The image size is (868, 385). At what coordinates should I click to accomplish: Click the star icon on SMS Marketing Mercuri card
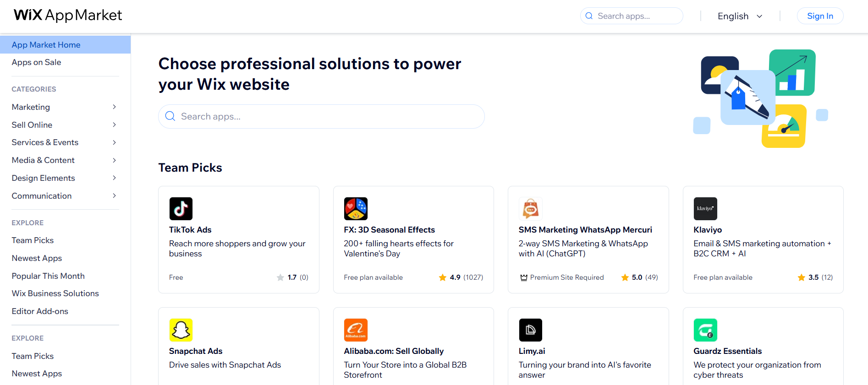coord(625,277)
